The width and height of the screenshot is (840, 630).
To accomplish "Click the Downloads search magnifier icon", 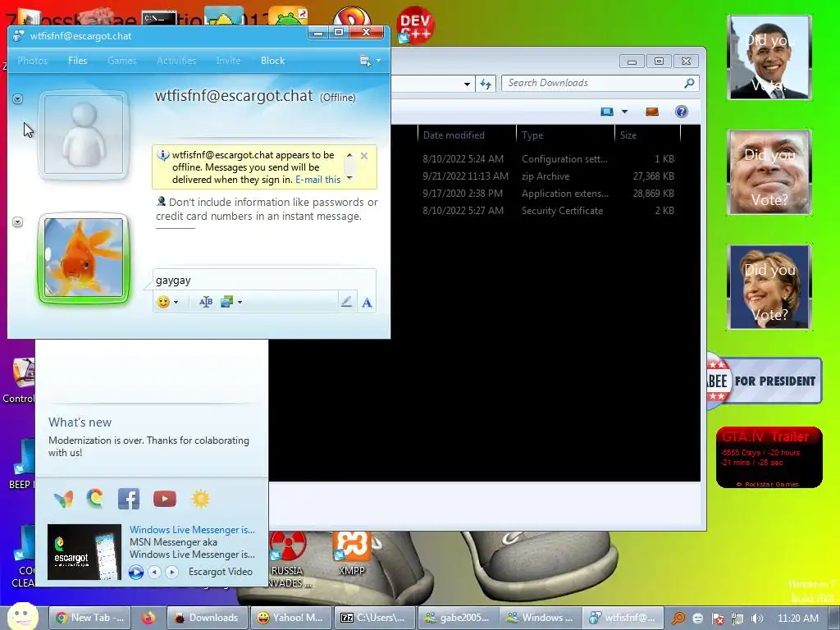I will (x=690, y=83).
